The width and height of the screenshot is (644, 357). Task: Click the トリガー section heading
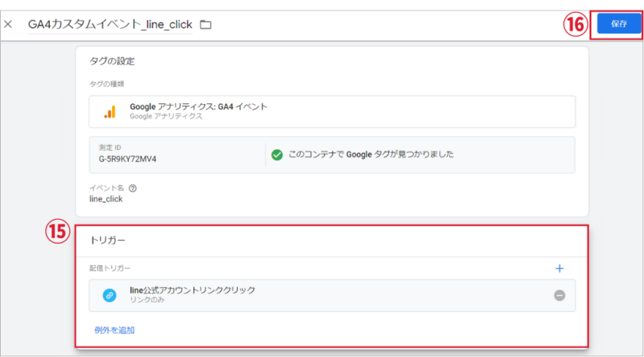[x=107, y=240]
